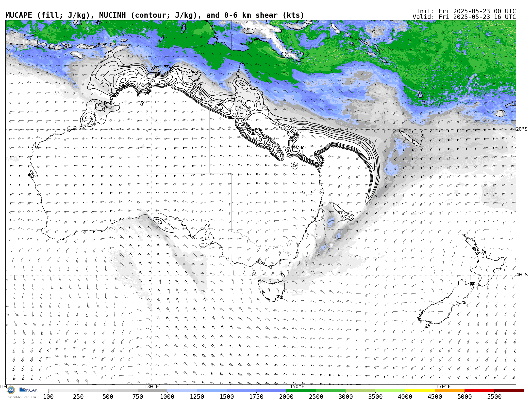The height and width of the screenshot is (400, 532).
Task: Click the NCAR logo
Action: pyautogui.click(x=28, y=390)
